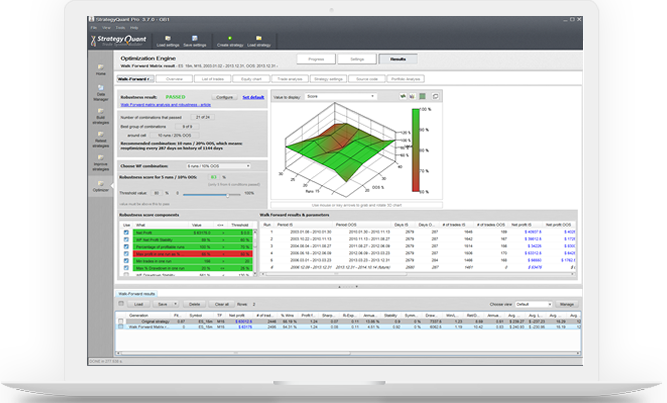Screen dimensions: 667x403
Task: Click the green grid chart view icon
Action: [x=422, y=96]
